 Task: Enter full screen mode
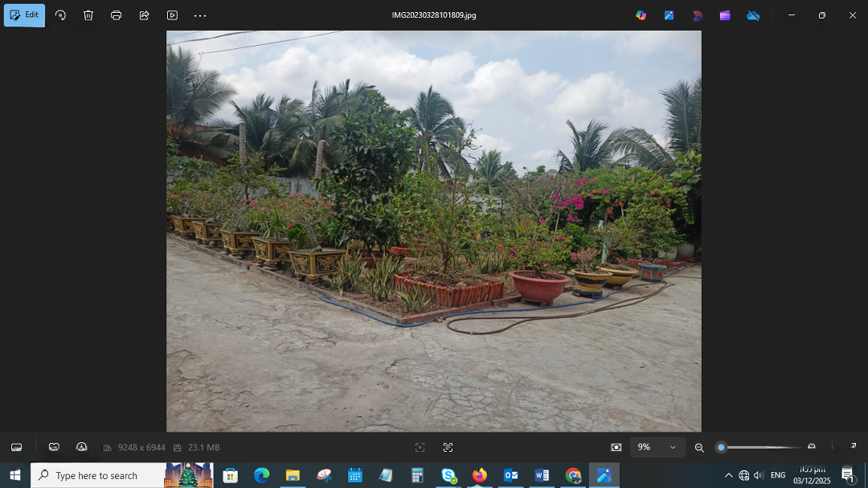[852, 446]
